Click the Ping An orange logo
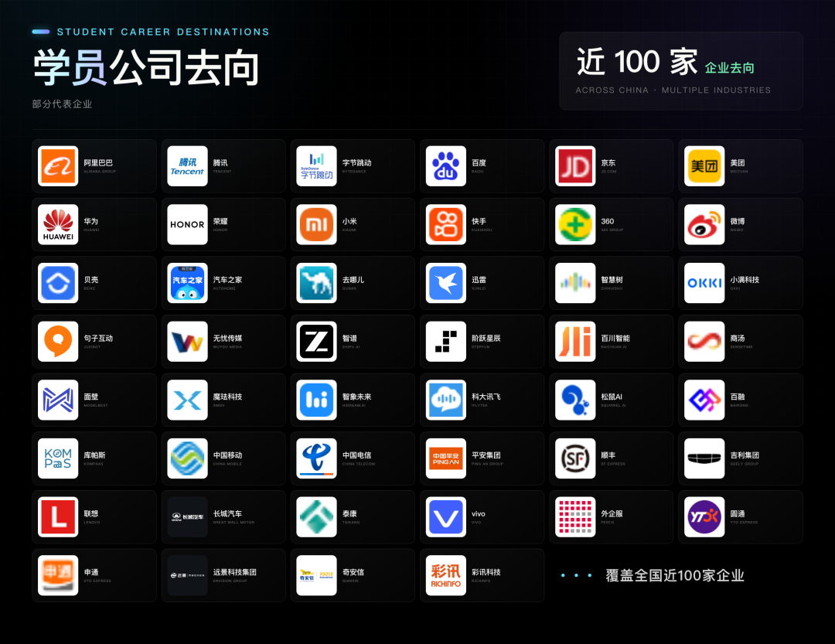The image size is (835, 644). (446, 458)
